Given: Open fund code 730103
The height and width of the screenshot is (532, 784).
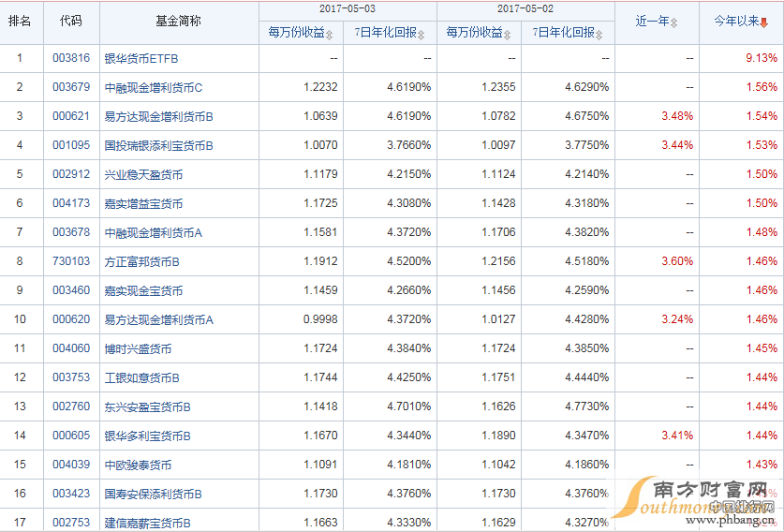Looking at the screenshot, I should pyautogui.click(x=71, y=261).
